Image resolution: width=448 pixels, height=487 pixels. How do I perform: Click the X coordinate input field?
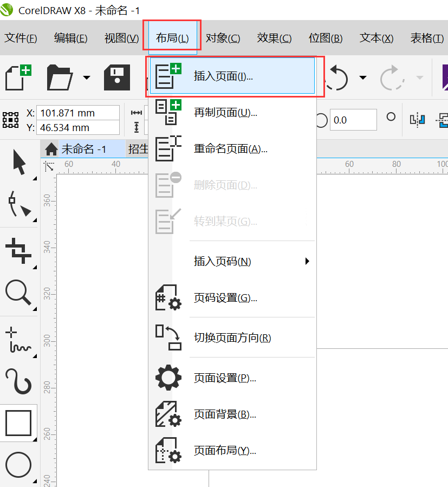click(77, 113)
